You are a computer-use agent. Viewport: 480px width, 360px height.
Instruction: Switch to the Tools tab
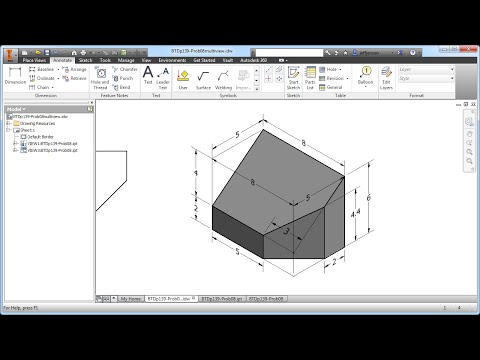105,60
